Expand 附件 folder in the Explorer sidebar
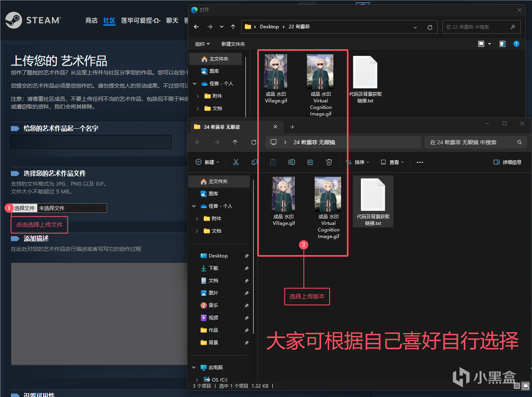The image size is (532, 397). [x=197, y=219]
